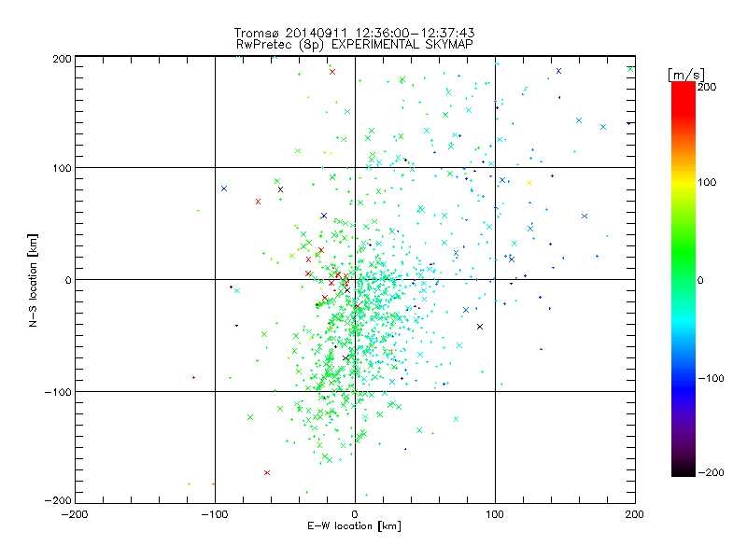Viewport: 747px width, 560px height.
Task: Click the title line 'Tromsø 20140911 12:36:00-12:37:43'
Action: [x=354, y=33]
